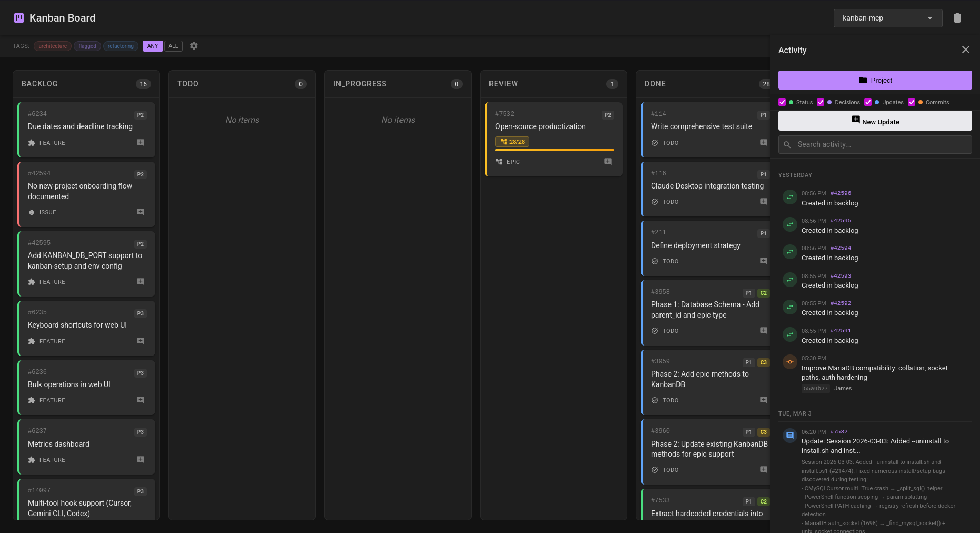Switch tag matching to ALL mode
This screenshot has height=533, width=980.
click(173, 46)
